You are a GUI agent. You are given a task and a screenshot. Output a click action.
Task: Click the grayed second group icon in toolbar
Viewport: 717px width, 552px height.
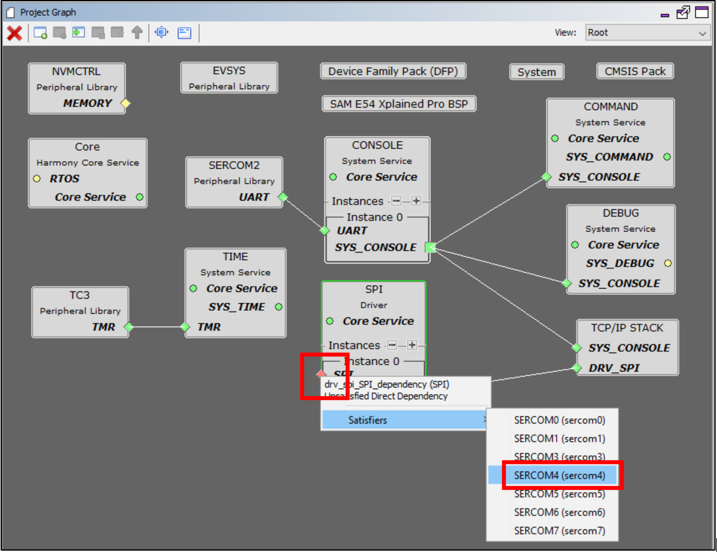(59, 33)
